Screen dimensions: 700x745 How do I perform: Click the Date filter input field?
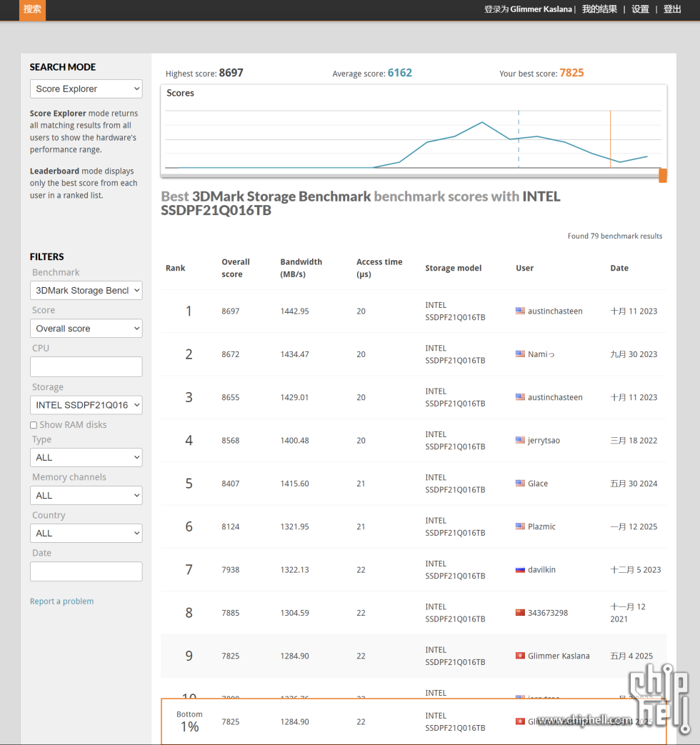(x=86, y=571)
